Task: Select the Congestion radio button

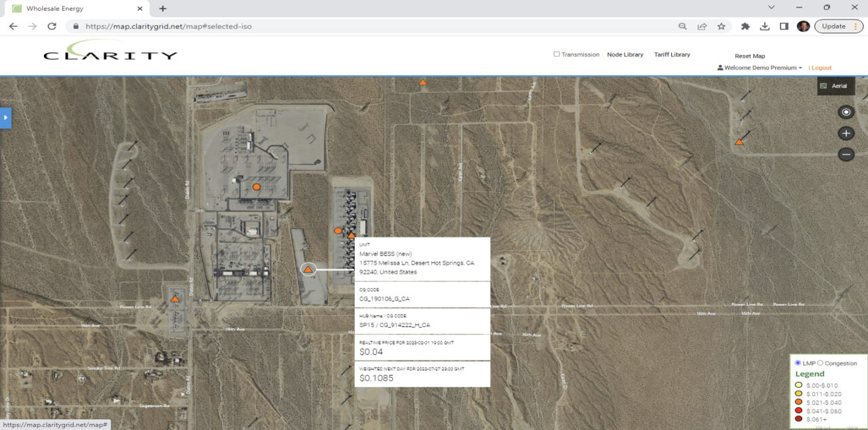Action: click(821, 363)
